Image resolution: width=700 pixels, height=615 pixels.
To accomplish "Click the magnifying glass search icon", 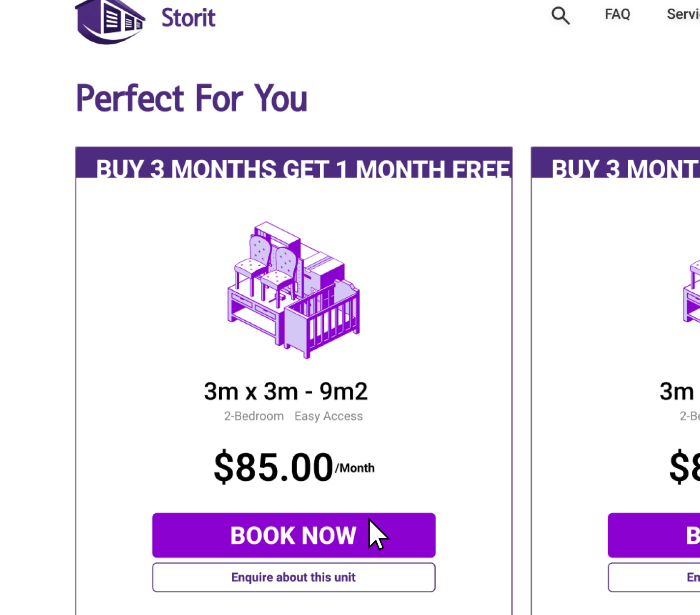I will coord(560,16).
